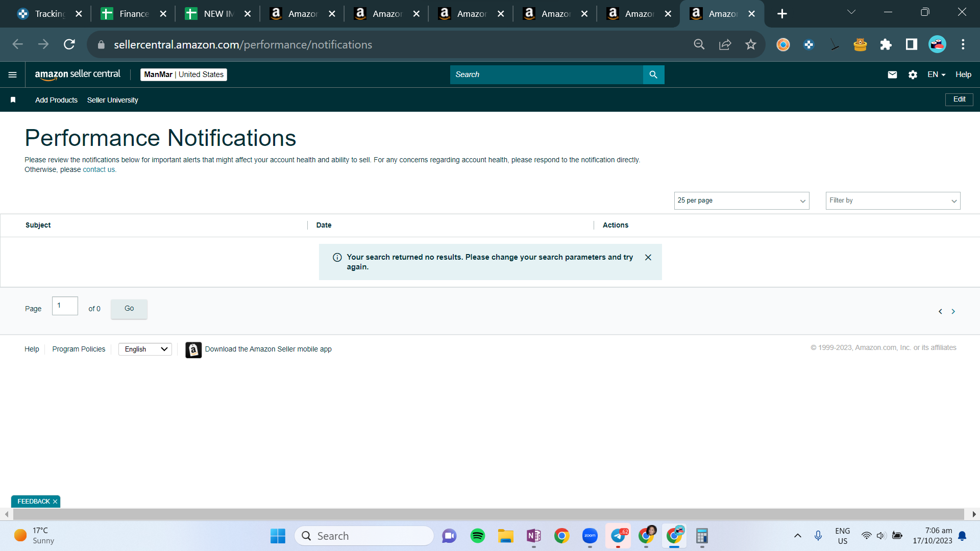980x551 pixels.
Task: Click the Windows taskbar Search box
Action: click(x=364, y=536)
